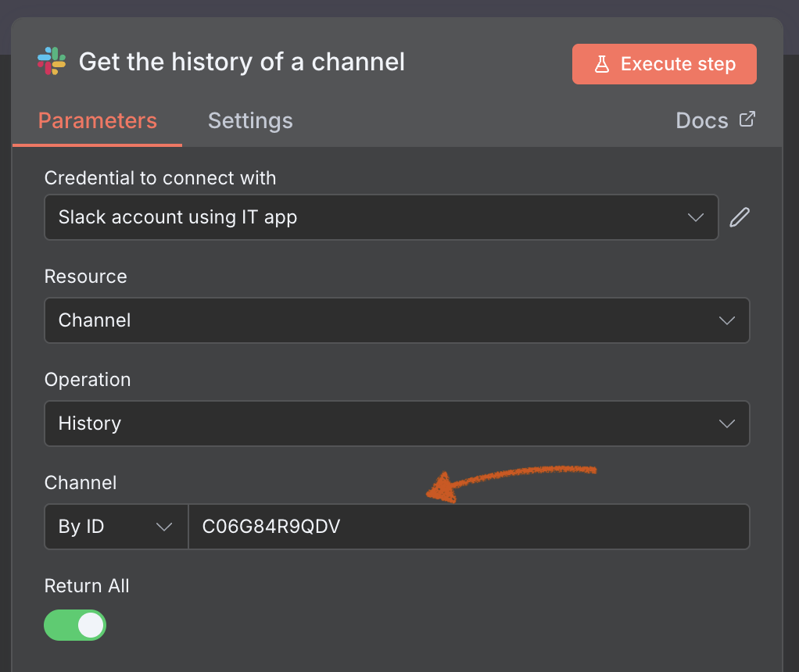Image resolution: width=799 pixels, height=672 pixels.
Task: Click the chevron arrow in the credential field
Action: 695,217
